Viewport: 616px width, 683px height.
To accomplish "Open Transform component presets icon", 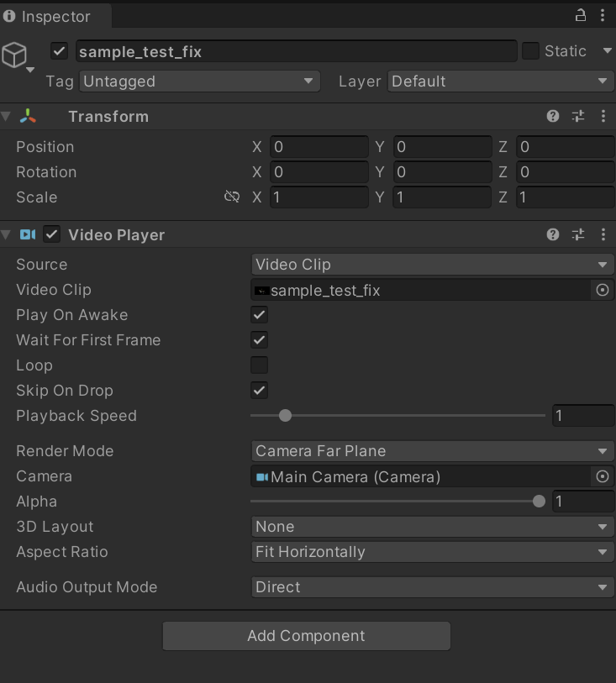I will [x=578, y=116].
